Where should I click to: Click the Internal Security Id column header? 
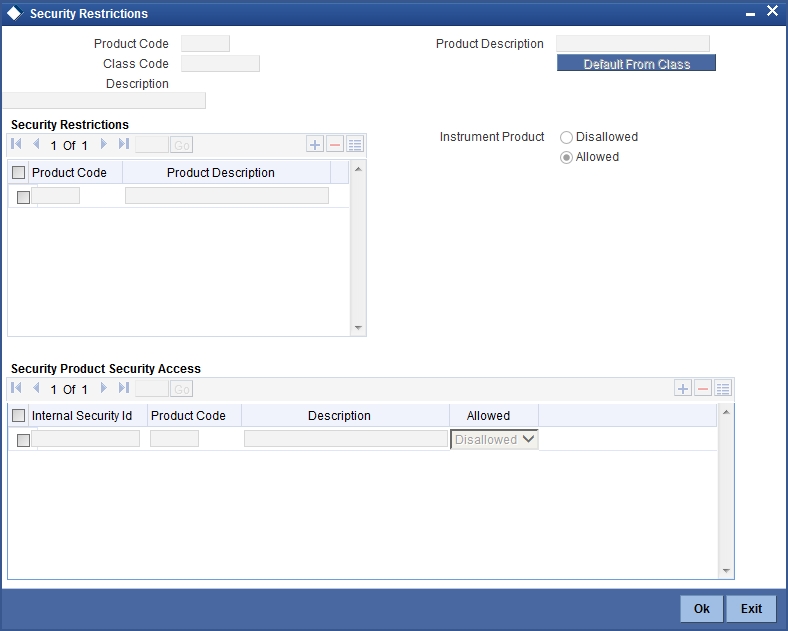(x=82, y=416)
